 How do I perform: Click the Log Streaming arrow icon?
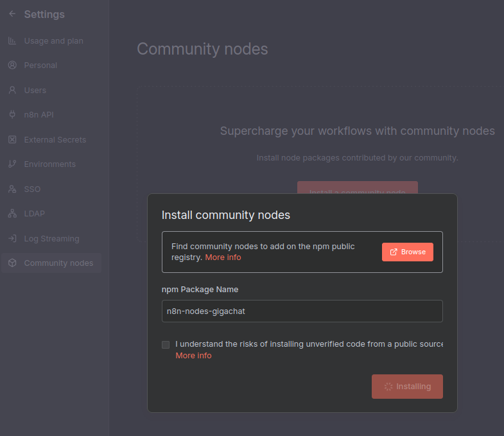12,239
